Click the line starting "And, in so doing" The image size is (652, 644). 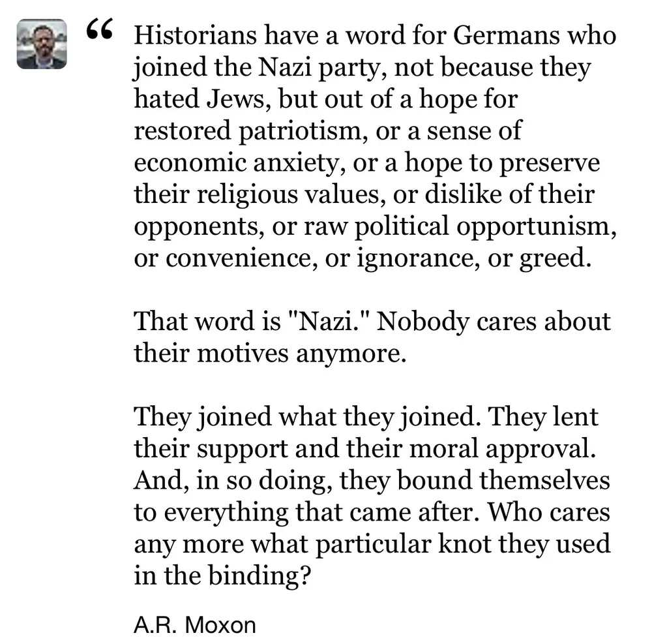pos(372,481)
